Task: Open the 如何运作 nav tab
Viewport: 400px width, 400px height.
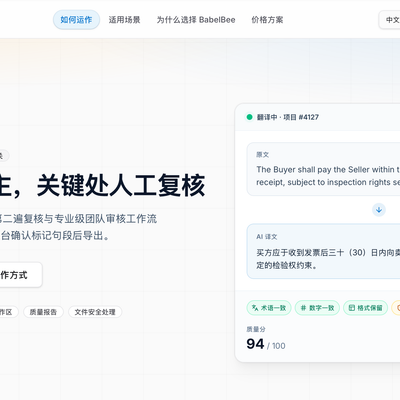Action: pyautogui.click(x=76, y=20)
